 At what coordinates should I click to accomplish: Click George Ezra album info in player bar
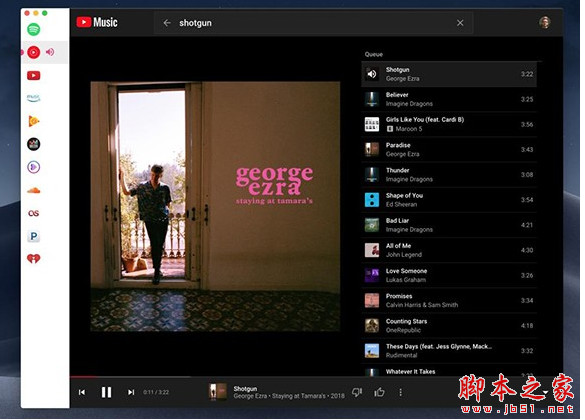[289, 396]
